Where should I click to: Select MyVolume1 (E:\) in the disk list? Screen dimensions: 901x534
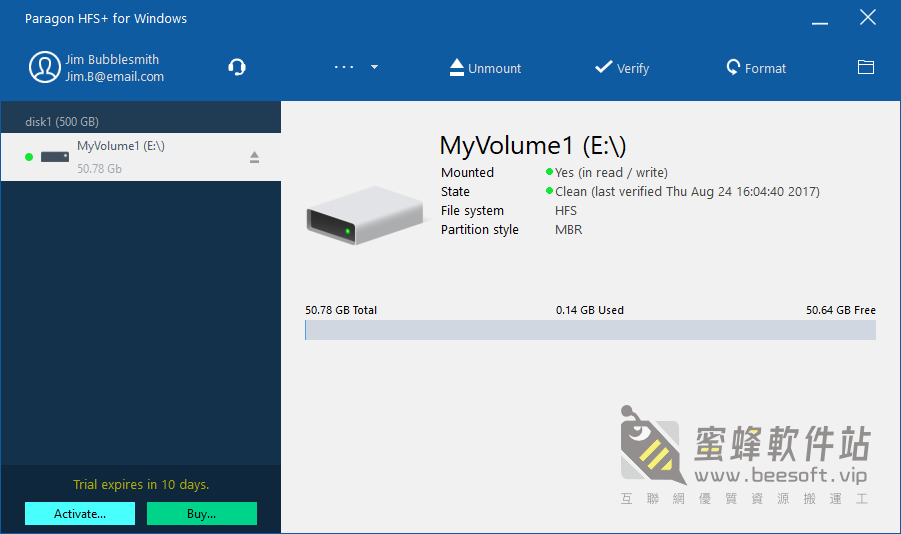pos(141,157)
